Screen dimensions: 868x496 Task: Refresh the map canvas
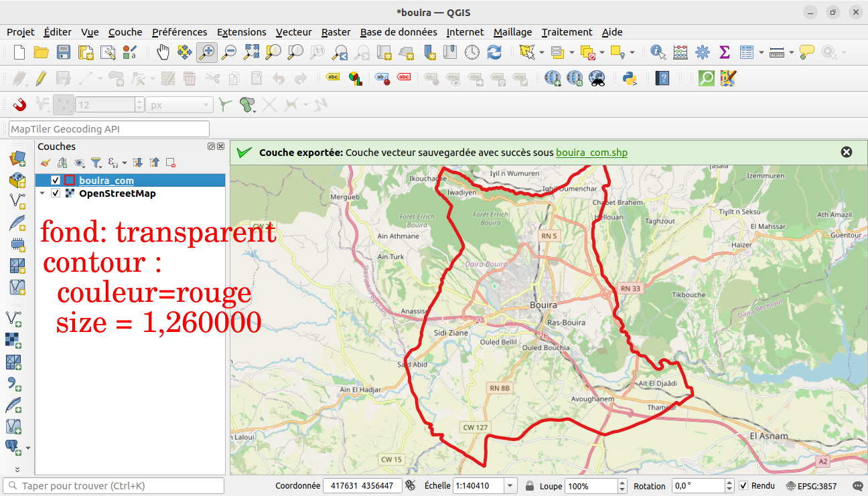[x=494, y=52]
